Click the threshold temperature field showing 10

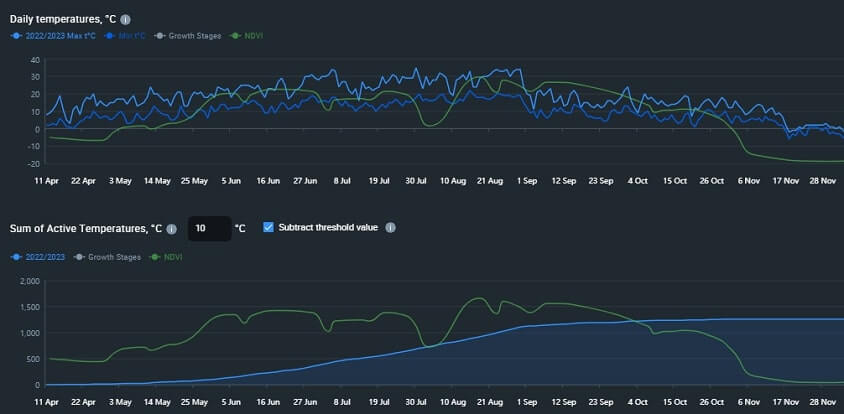tap(209, 228)
